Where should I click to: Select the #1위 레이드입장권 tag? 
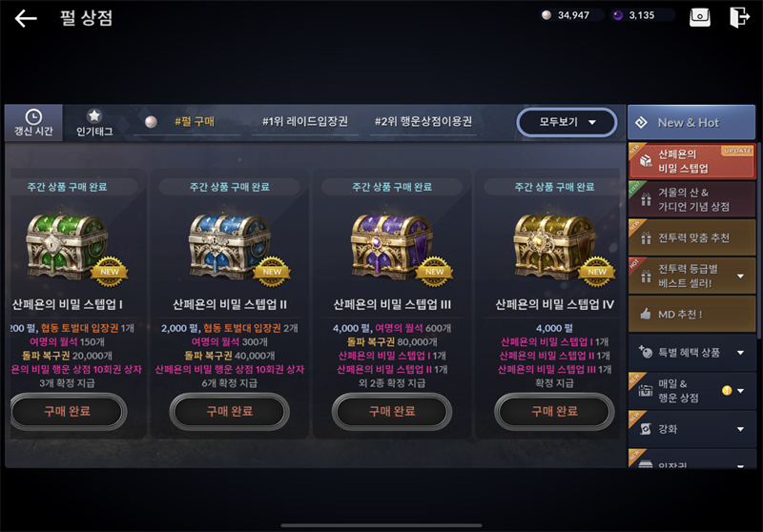(304, 122)
